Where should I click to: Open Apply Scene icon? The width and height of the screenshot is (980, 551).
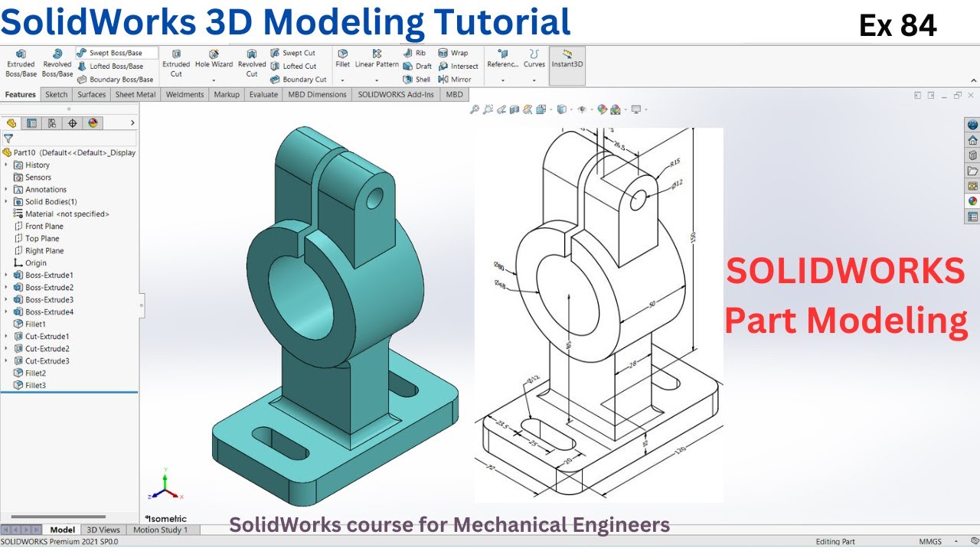coord(615,109)
